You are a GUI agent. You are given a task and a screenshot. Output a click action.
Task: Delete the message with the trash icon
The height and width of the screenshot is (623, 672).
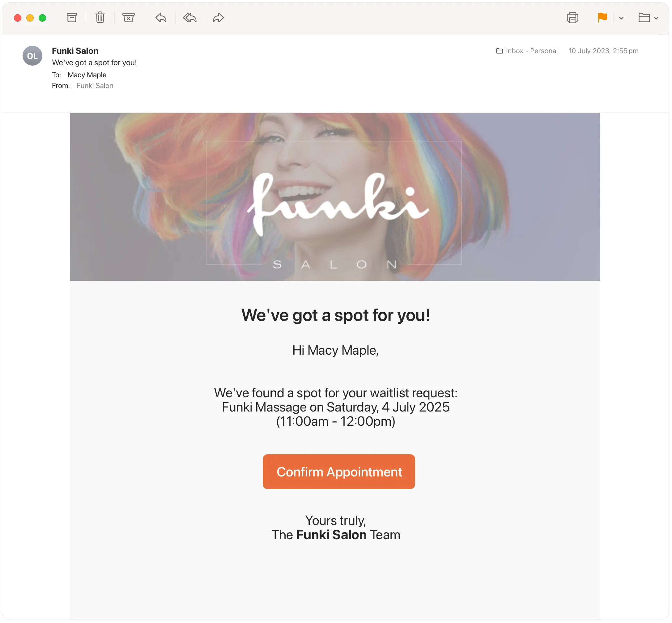(100, 18)
